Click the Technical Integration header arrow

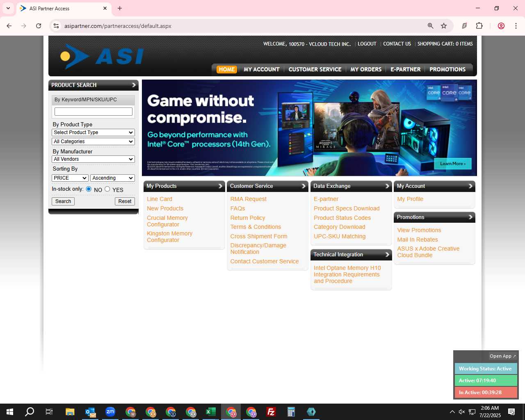[x=387, y=255]
